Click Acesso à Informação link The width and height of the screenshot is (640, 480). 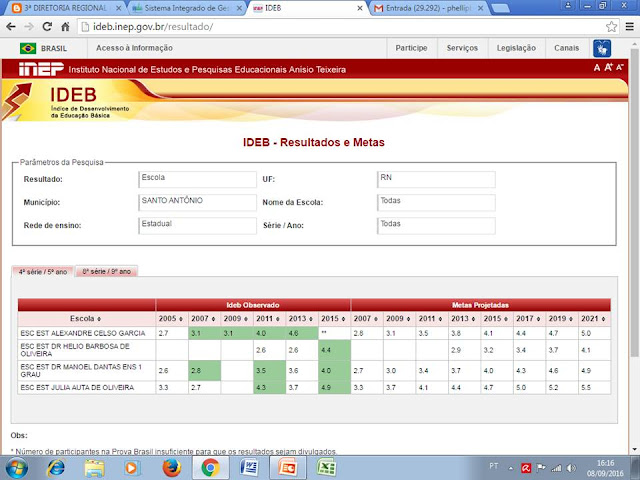coord(134,48)
